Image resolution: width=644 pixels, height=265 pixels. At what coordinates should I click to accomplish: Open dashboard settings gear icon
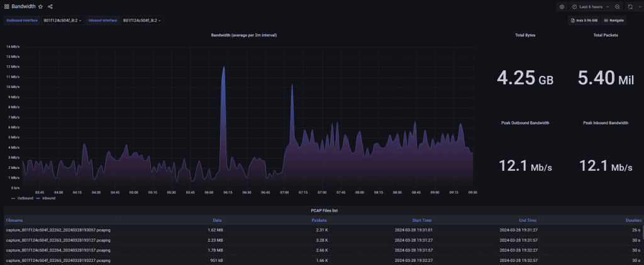click(562, 6)
